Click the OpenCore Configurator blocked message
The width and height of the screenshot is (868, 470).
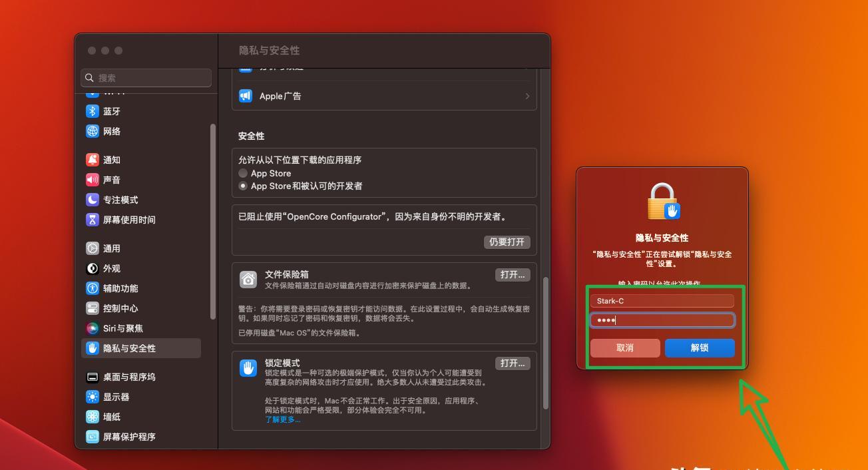point(375,216)
